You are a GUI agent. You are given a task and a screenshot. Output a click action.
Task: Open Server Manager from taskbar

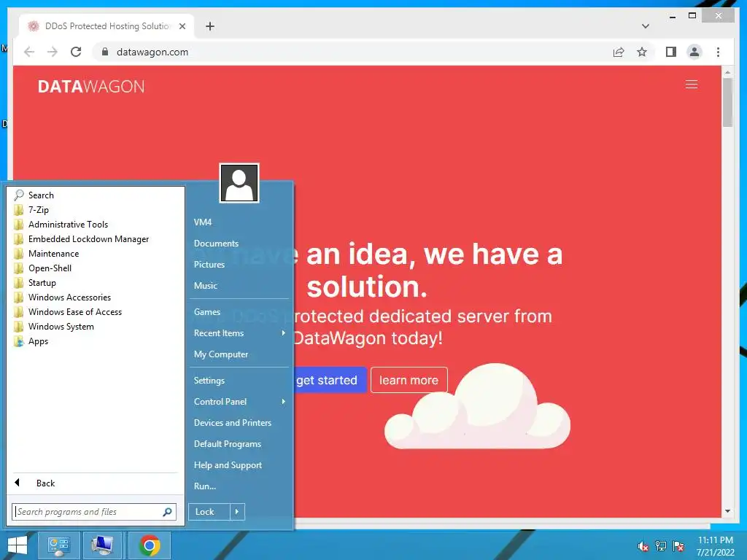coord(58,545)
